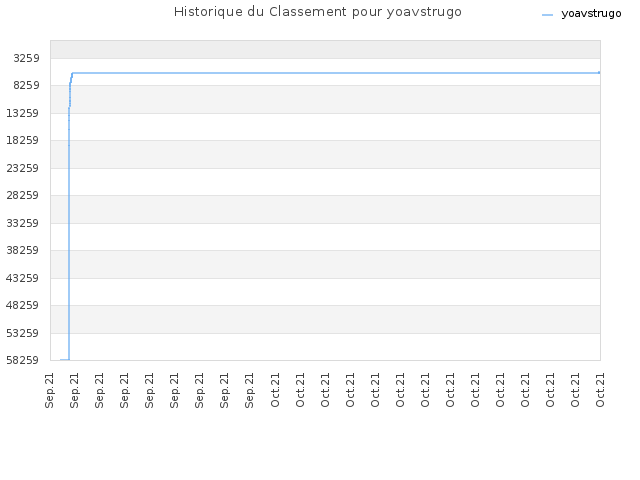Click the last Oct.21 x-axis label
This screenshot has height=480, width=640.
point(600,390)
